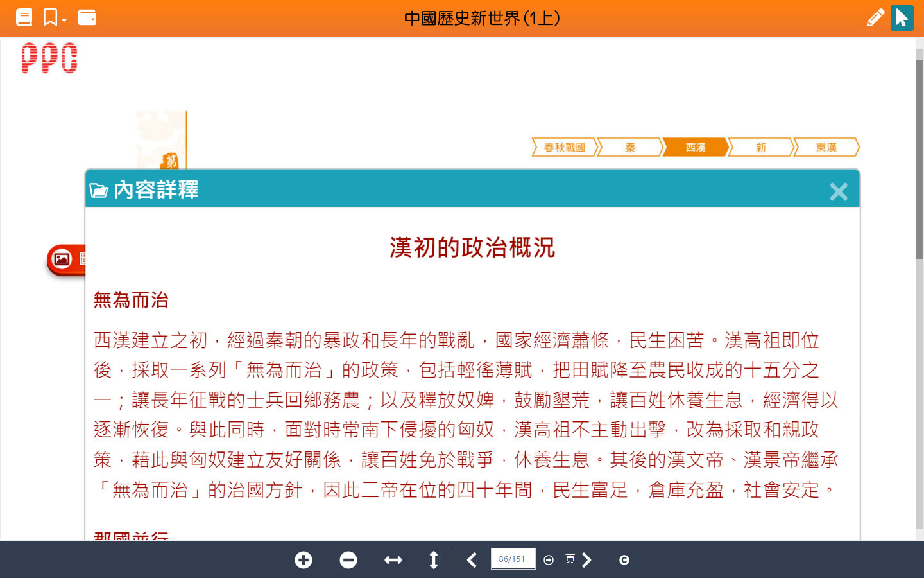Select the 春秋戰國 timeline tab
924x578 pixels.
pos(565,148)
